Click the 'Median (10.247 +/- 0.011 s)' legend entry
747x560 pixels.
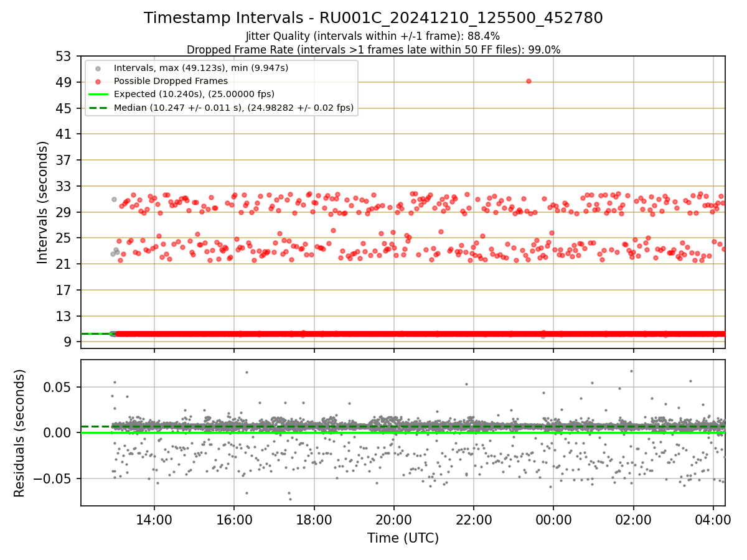point(234,108)
